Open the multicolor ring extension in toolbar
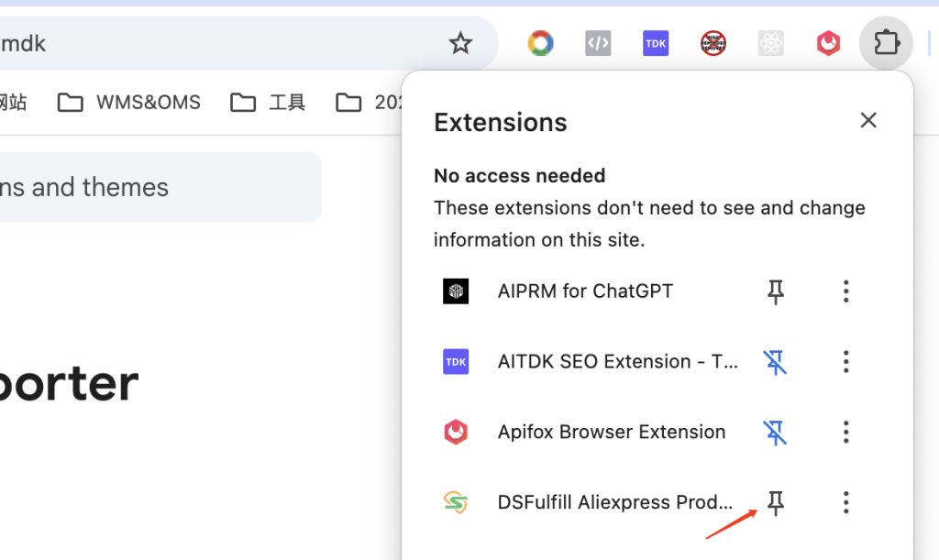Screen dimensions: 939x560 (540, 43)
